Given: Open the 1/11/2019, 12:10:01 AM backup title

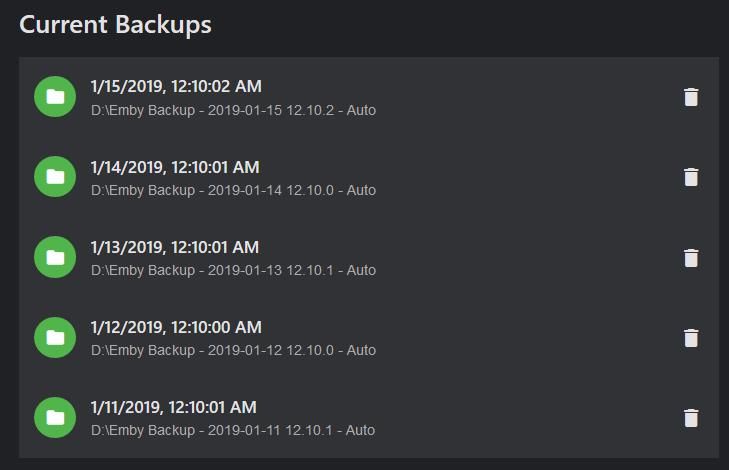Looking at the screenshot, I should click(x=175, y=407).
